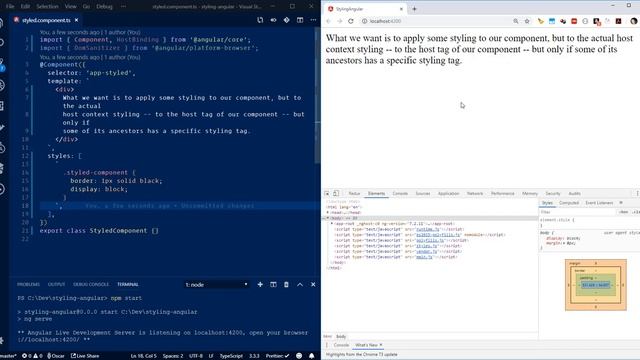Switch to DevTools Performance tab
This screenshot has height=360, width=640.
[x=502, y=193]
